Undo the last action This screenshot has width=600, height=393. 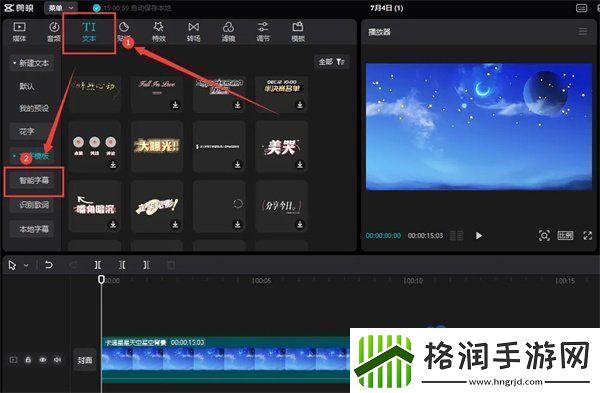coord(49,264)
